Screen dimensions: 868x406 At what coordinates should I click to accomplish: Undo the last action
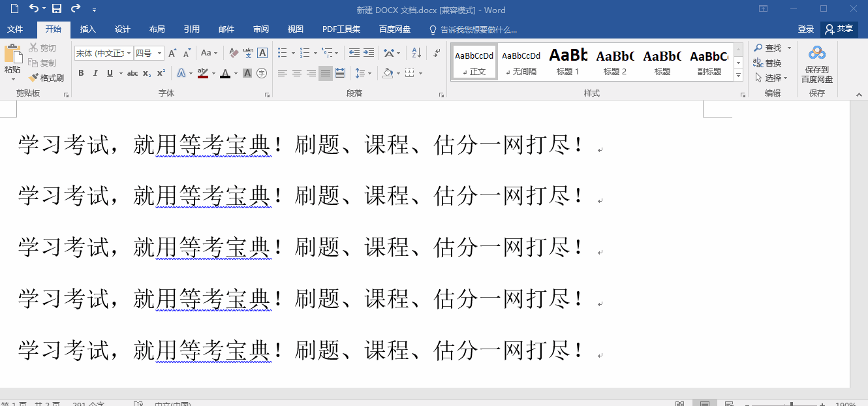(34, 8)
